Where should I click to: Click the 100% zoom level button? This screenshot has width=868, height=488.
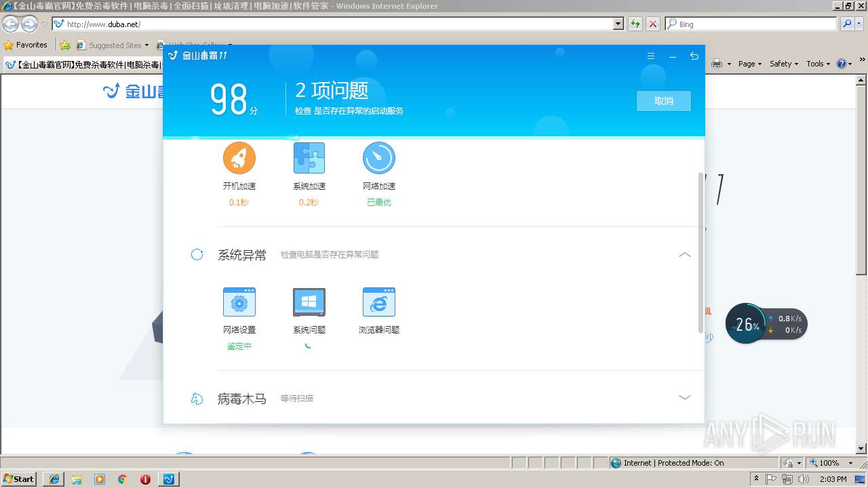825,463
